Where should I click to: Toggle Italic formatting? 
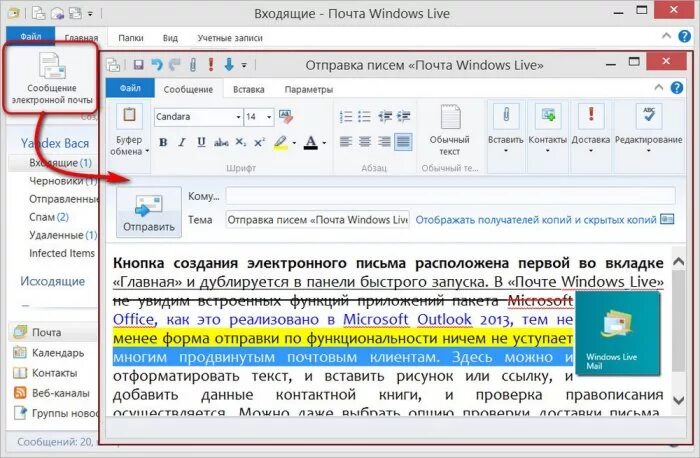(x=182, y=142)
